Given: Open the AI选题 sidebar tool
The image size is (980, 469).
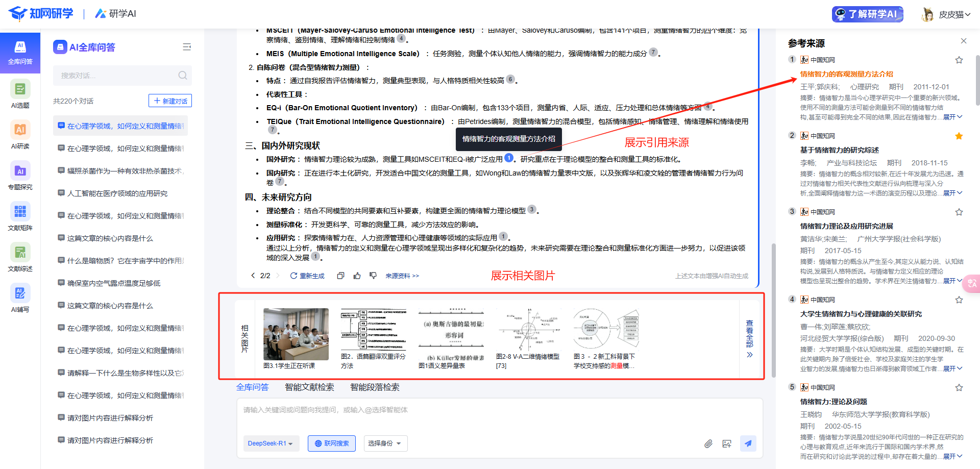Looking at the screenshot, I should pyautogui.click(x=20, y=94).
